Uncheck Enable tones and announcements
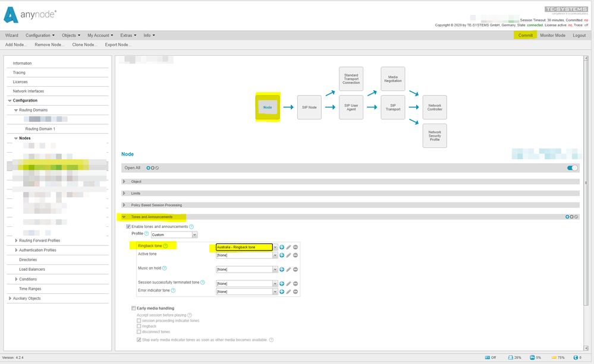594x364 pixels. pos(128,227)
